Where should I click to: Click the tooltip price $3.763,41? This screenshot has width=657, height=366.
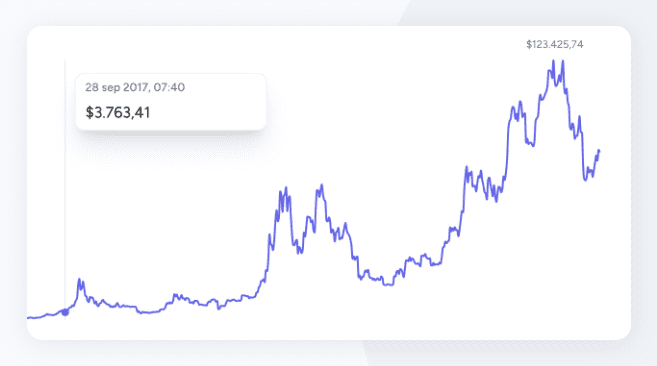118,113
